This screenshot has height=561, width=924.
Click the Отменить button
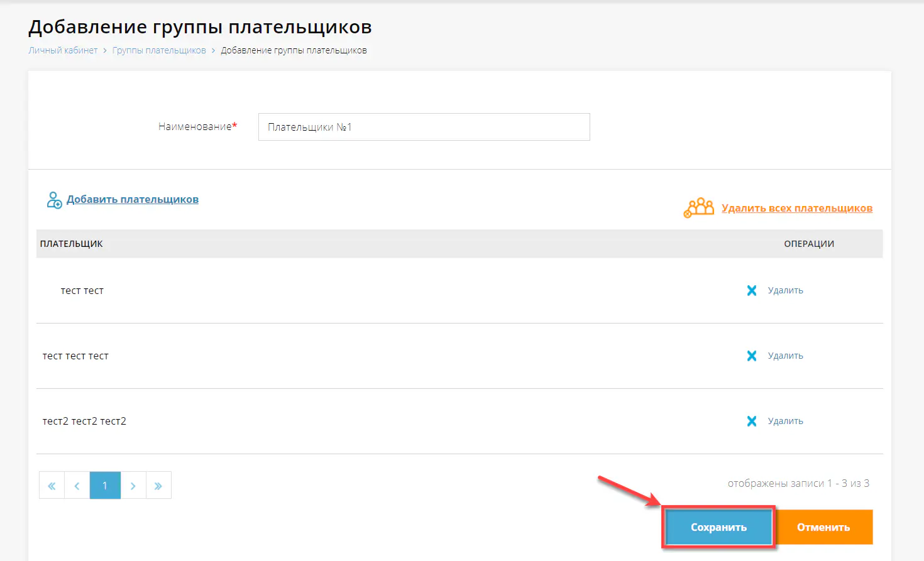click(x=824, y=527)
